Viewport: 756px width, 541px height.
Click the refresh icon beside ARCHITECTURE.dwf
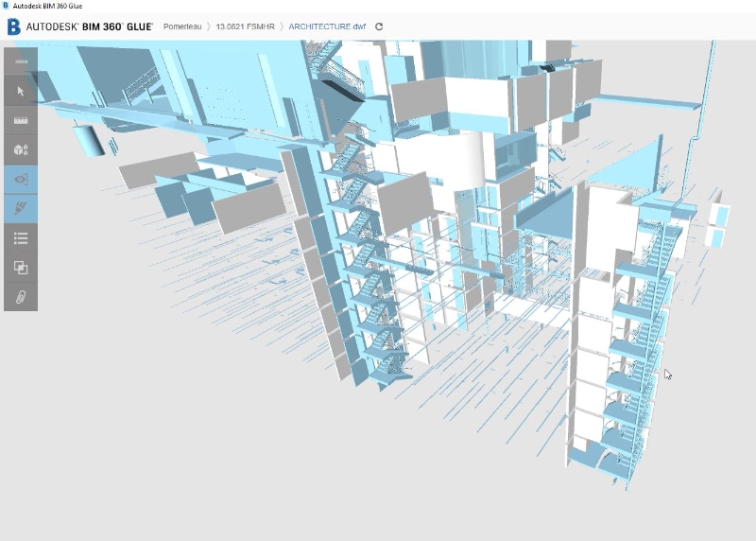pos(379,26)
